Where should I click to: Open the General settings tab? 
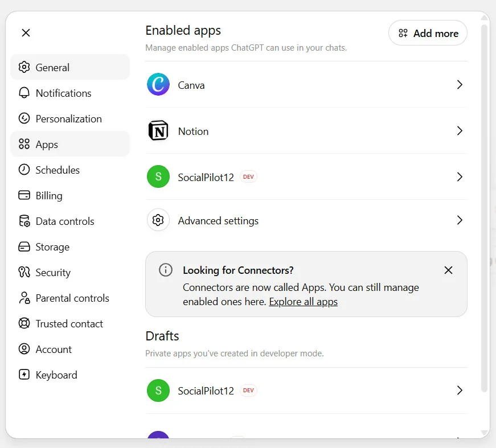70,67
